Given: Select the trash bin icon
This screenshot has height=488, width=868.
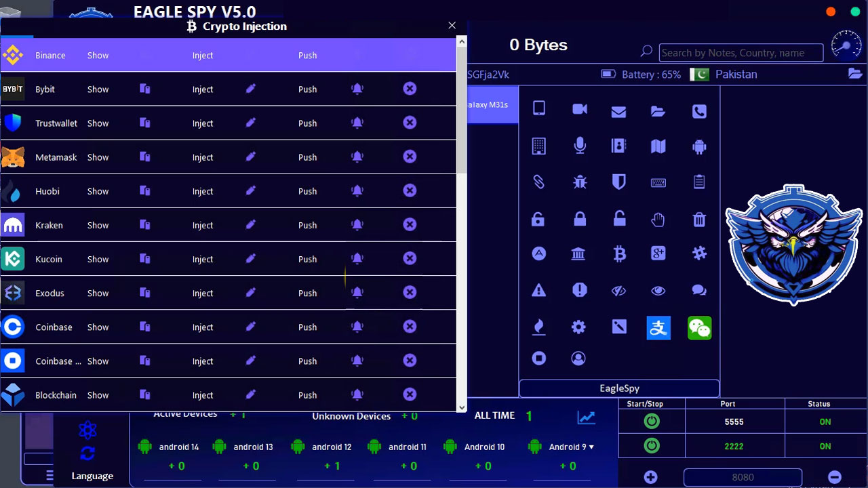Looking at the screenshot, I should tap(699, 219).
